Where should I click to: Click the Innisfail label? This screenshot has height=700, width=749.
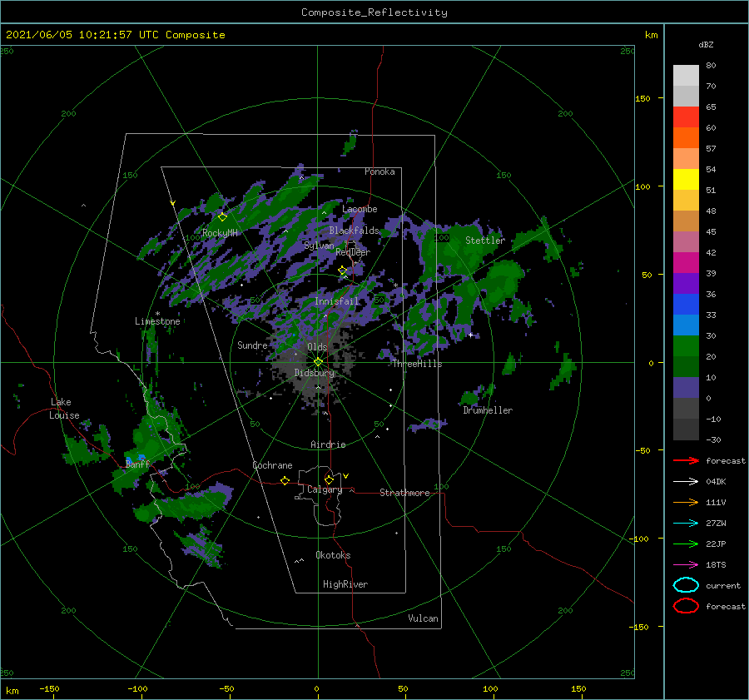[x=336, y=301]
